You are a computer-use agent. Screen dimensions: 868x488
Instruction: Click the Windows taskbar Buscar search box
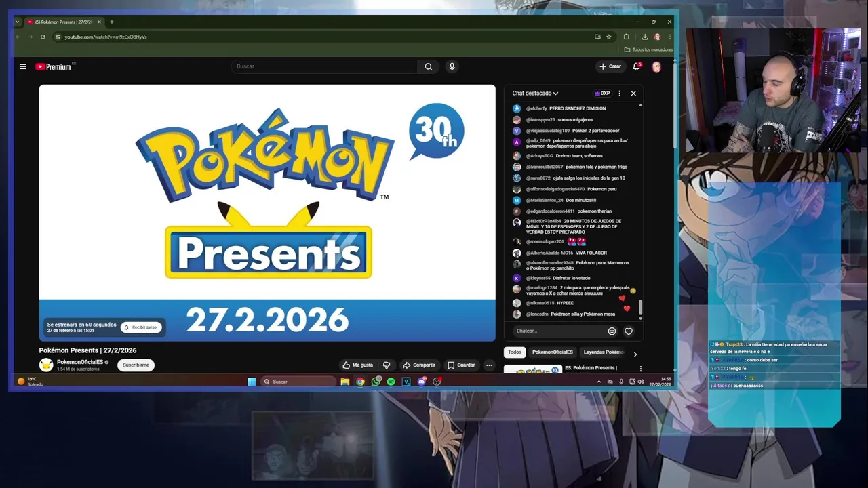coord(299,382)
